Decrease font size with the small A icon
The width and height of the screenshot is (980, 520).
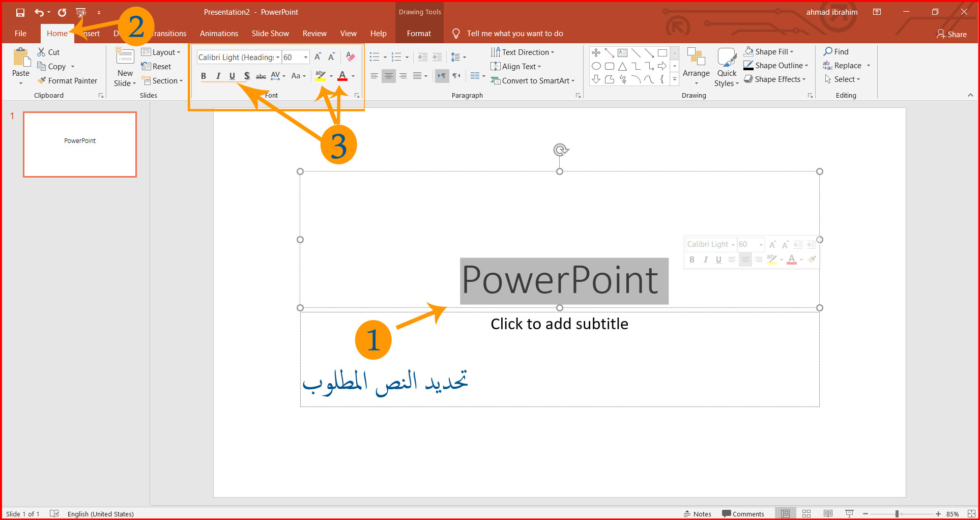(x=331, y=57)
